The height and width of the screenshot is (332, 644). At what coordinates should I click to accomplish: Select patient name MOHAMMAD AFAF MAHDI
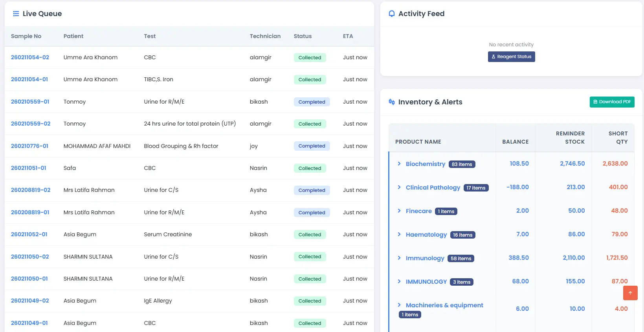97,146
